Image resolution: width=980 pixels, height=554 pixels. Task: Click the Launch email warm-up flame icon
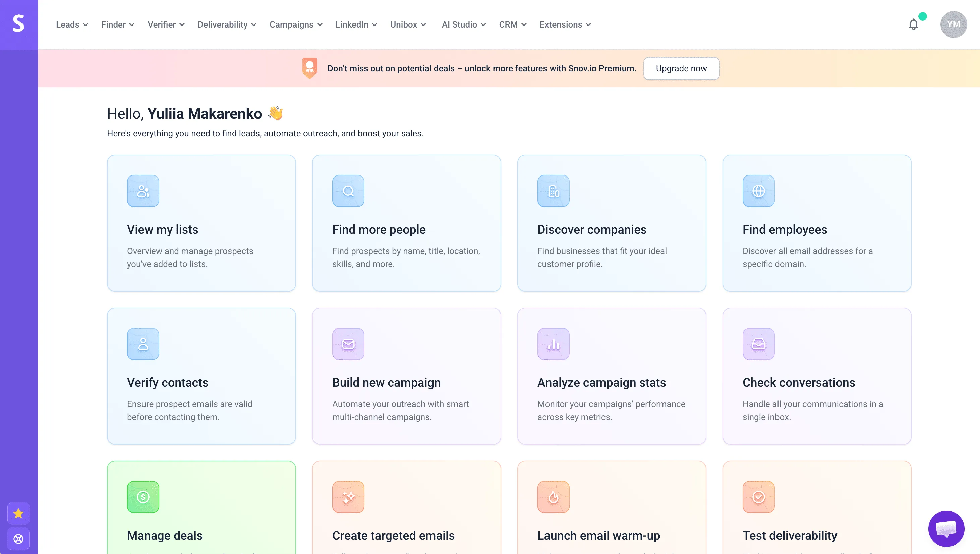click(x=553, y=497)
